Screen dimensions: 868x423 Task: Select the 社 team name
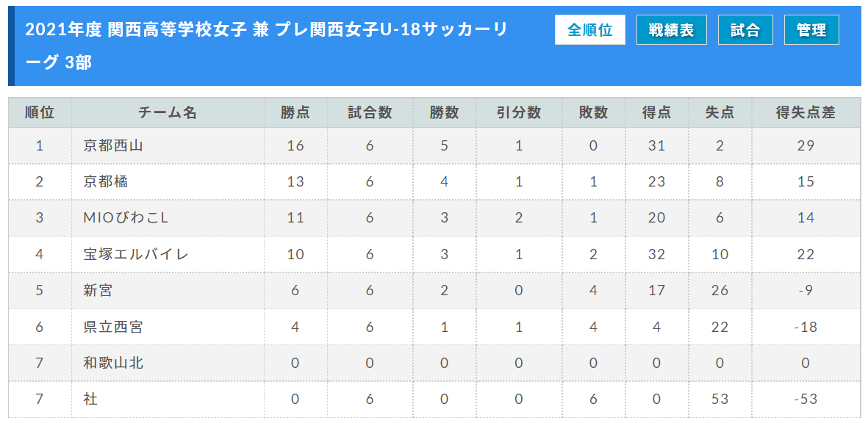click(x=91, y=399)
